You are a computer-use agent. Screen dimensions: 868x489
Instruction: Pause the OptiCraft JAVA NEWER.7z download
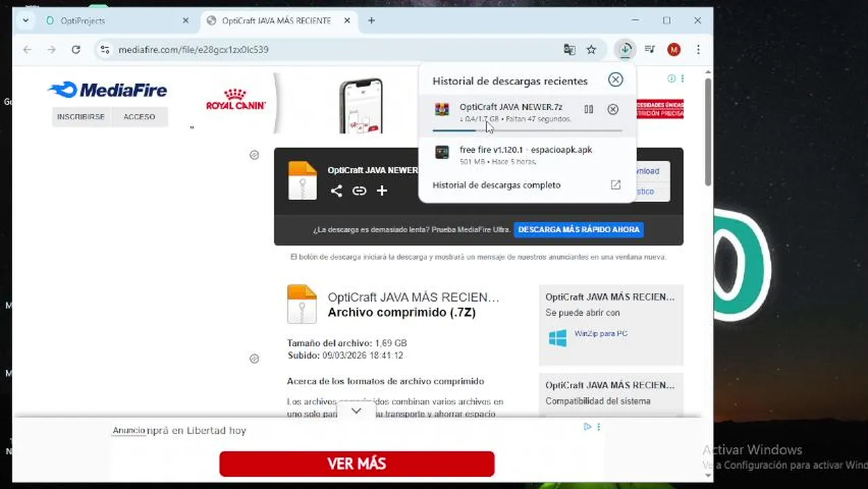click(588, 109)
